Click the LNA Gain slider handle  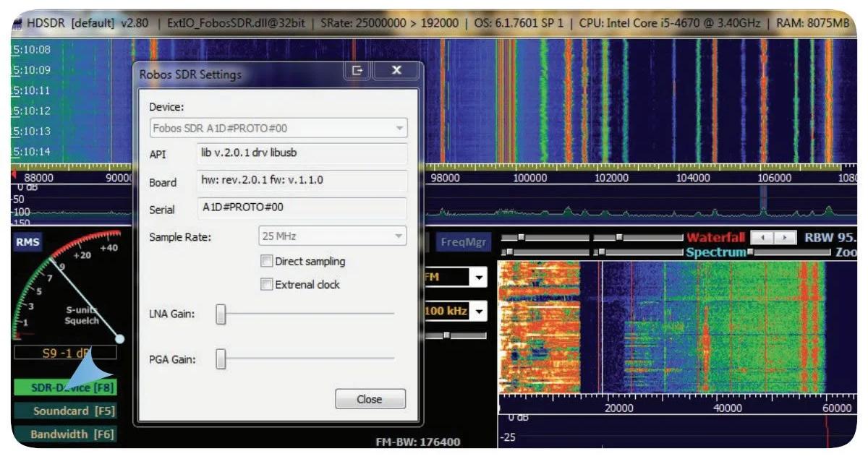point(221,314)
